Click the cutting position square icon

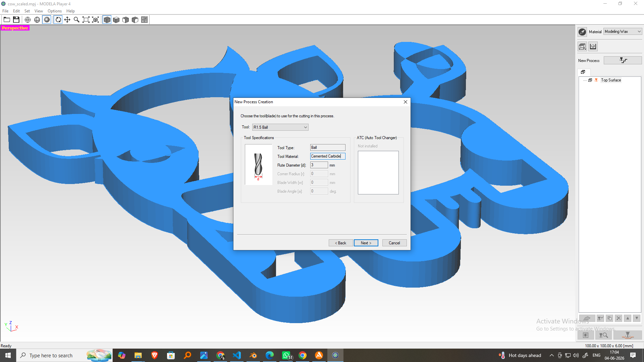586,335
